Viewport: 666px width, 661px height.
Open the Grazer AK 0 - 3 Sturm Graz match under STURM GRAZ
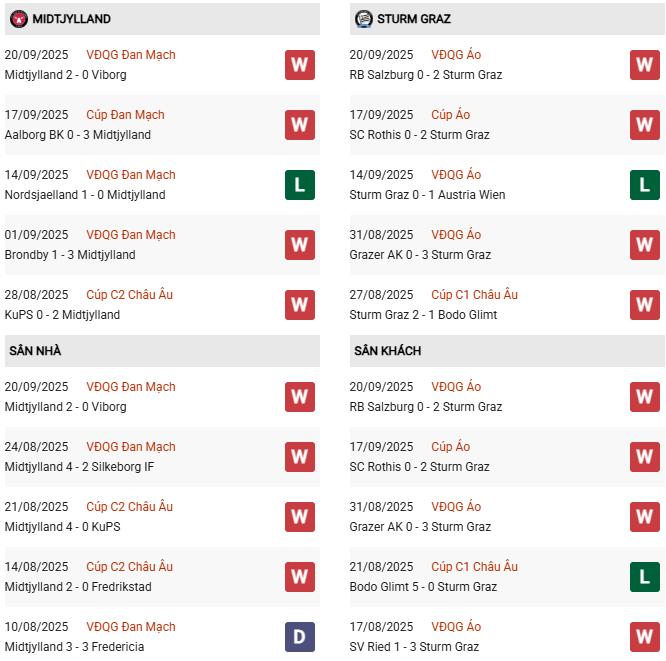point(420,255)
